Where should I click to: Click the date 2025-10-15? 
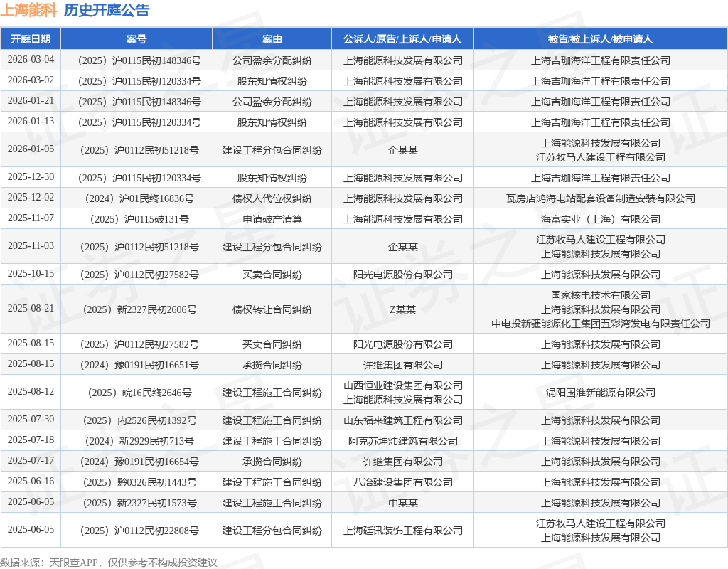coord(31,273)
